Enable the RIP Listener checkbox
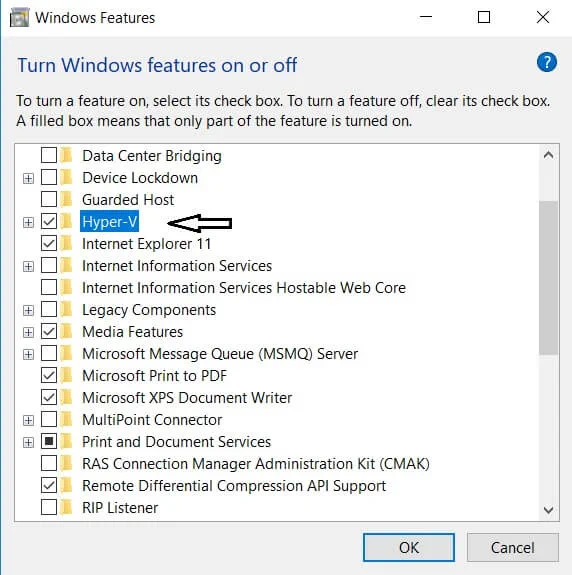572x575 pixels. click(x=49, y=507)
